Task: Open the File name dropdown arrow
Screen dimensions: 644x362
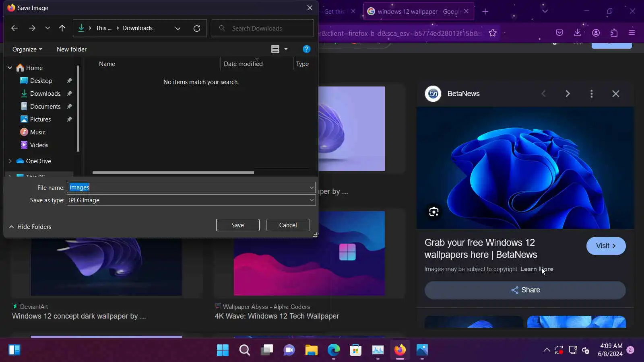Action: point(312,187)
